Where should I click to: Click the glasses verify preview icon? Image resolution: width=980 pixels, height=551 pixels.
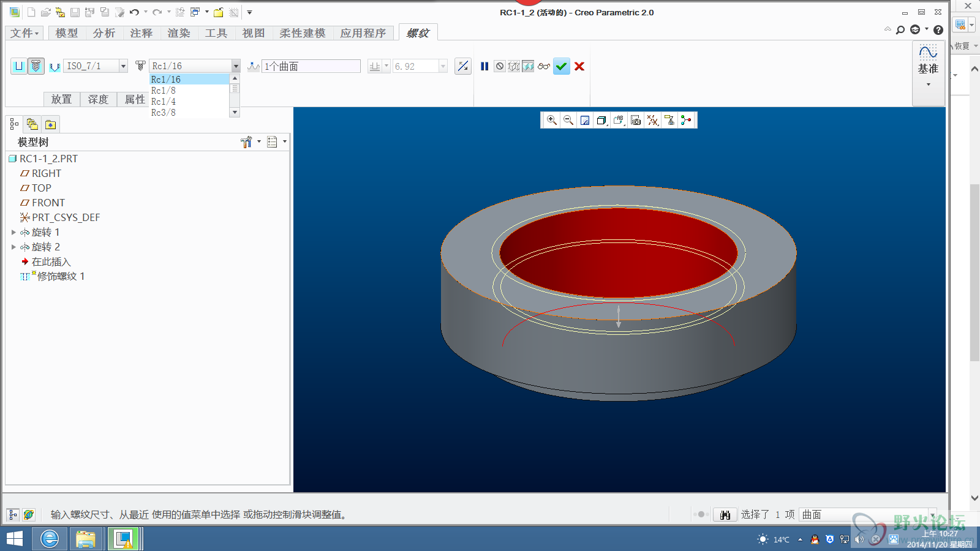click(x=544, y=66)
